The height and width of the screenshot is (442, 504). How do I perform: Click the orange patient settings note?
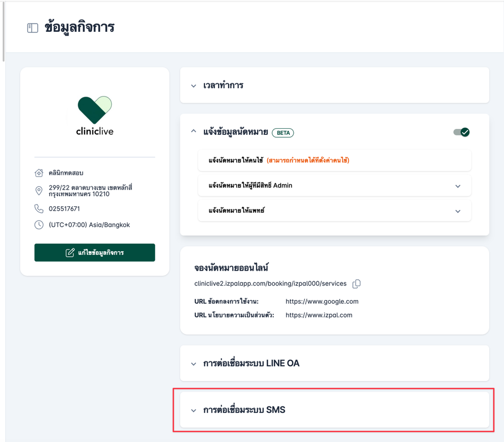[x=308, y=161]
